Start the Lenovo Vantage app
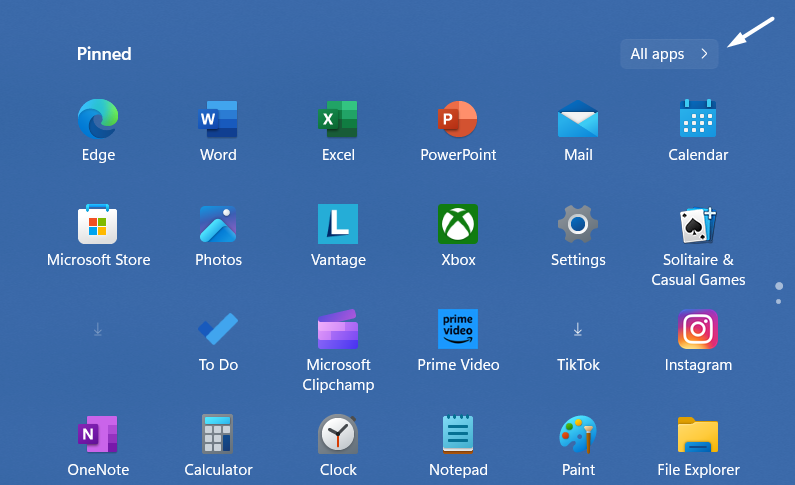The width and height of the screenshot is (795, 485). (338, 225)
